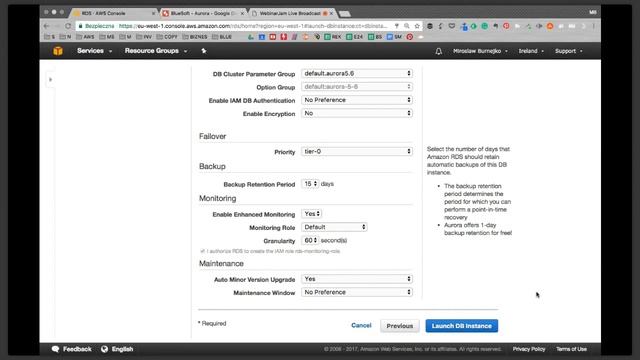Open the Monitoring Role dropdown
This screenshot has height=360, width=640.
click(x=334, y=227)
